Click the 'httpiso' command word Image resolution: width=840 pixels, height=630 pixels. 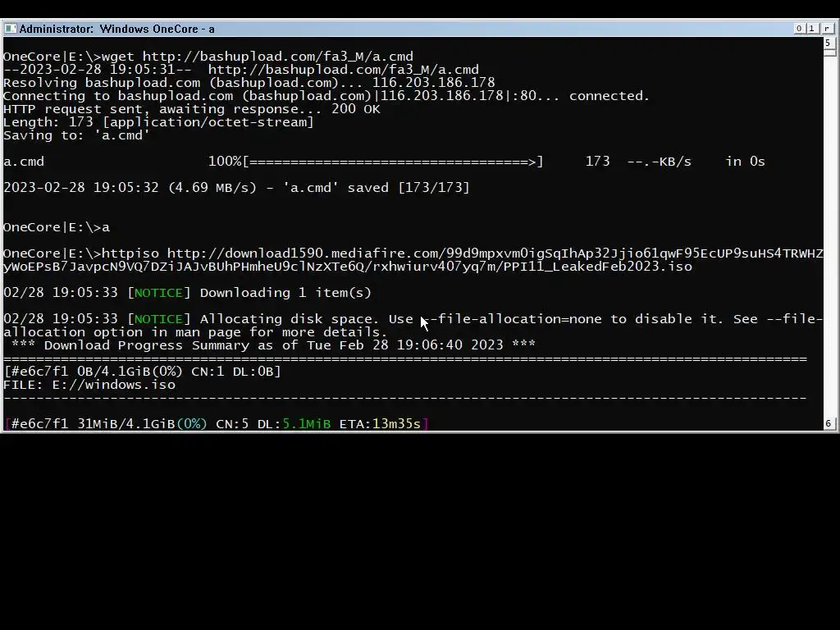point(130,253)
